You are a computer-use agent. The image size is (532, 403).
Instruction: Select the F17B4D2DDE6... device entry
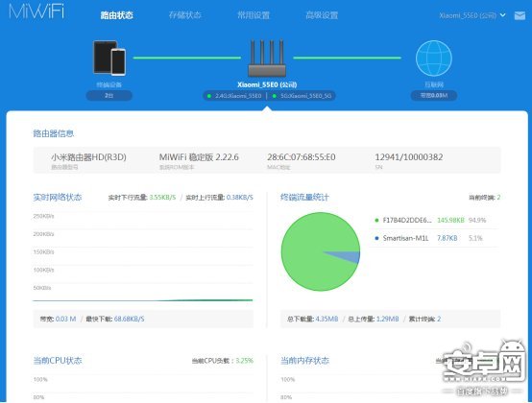click(407, 221)
